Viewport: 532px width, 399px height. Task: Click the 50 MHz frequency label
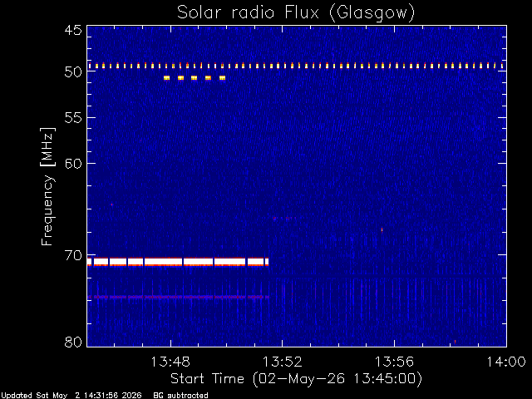[x=73, y=71]
